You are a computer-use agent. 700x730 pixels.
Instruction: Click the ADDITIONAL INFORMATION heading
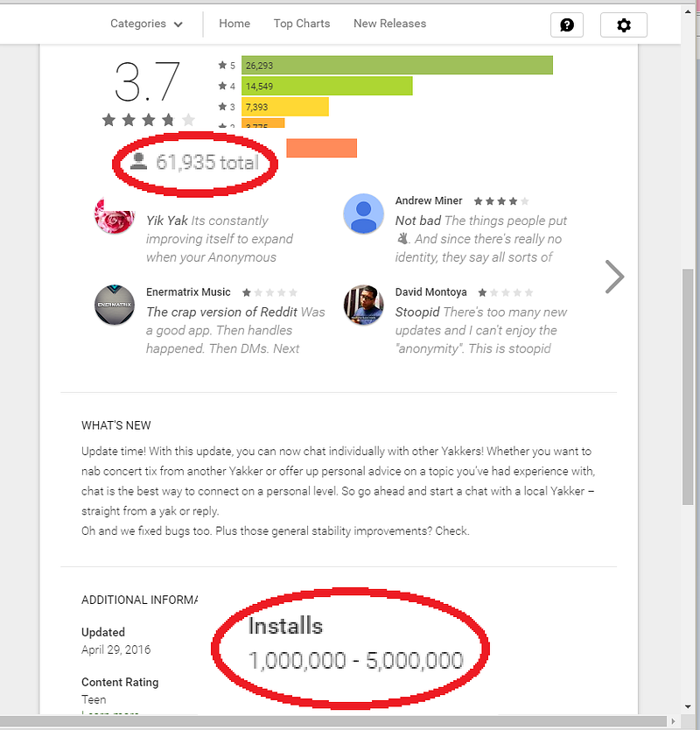[139, 600]
